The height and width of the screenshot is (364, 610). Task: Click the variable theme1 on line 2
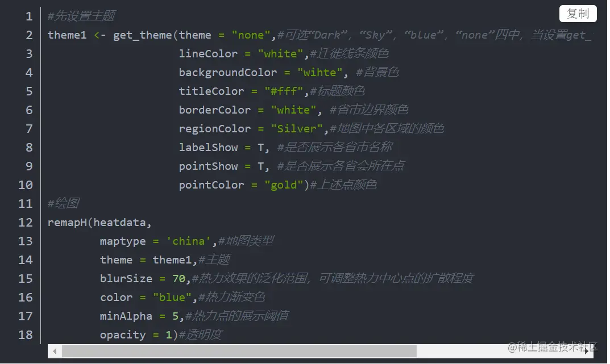pos(67,35)
